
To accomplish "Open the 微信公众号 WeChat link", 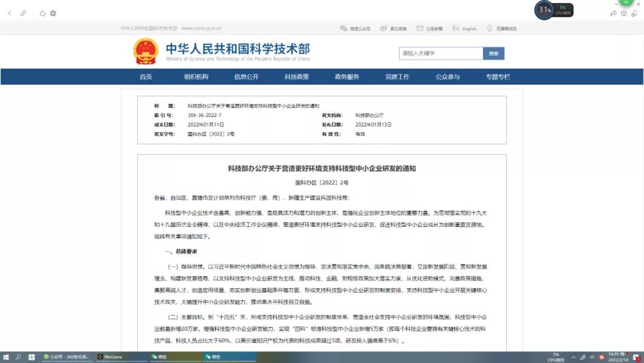I will (355, 28).
